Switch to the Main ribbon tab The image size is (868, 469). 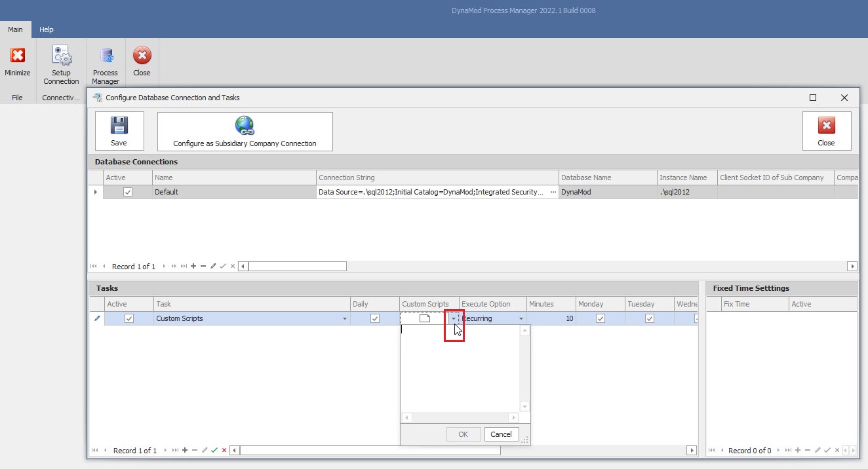[x=15, y=29]
